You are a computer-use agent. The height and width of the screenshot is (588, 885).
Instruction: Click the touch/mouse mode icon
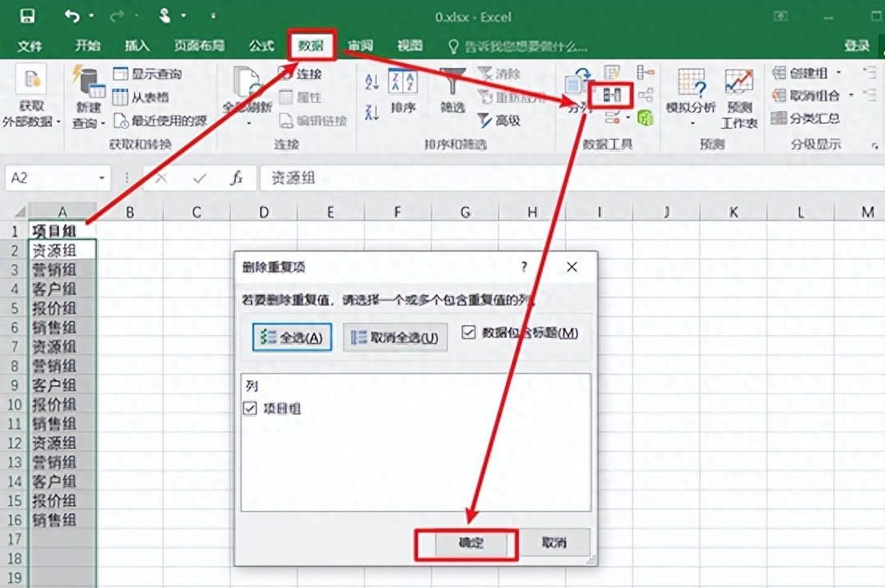pos(165,16)
